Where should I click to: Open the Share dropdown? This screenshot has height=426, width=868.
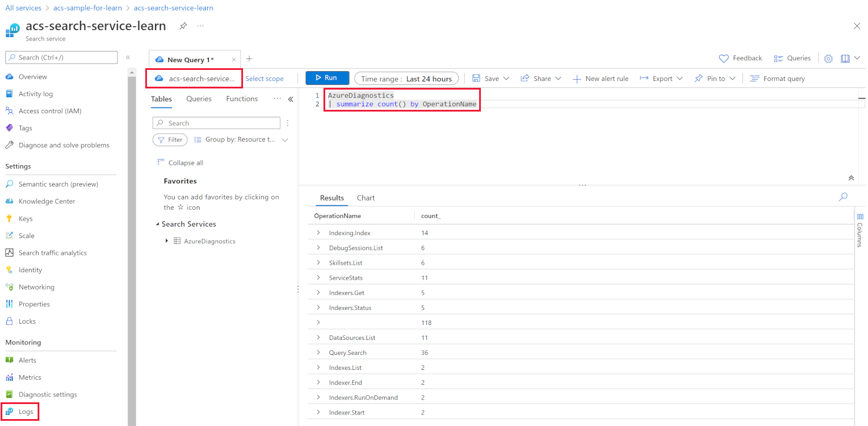[541, 79]
